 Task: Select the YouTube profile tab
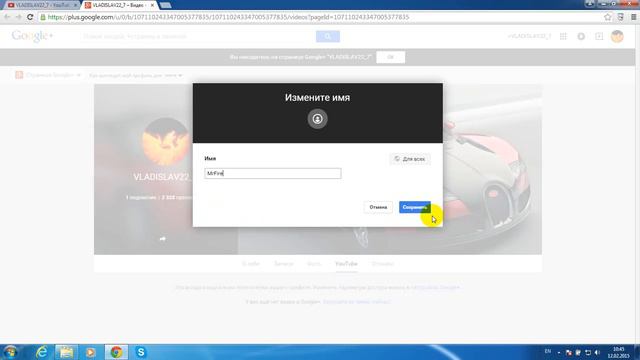click(346, 264)
